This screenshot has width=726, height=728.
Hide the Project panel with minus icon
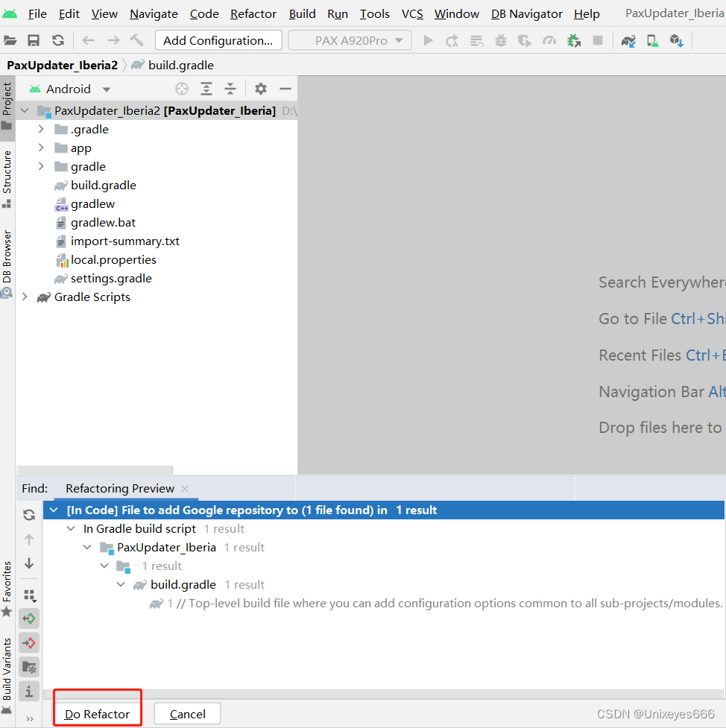click(x=285, y=89)
